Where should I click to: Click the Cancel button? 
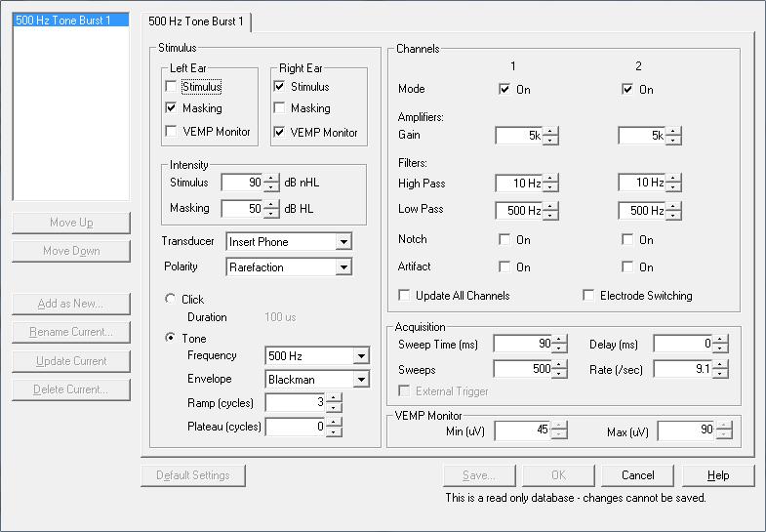(637, 475)
